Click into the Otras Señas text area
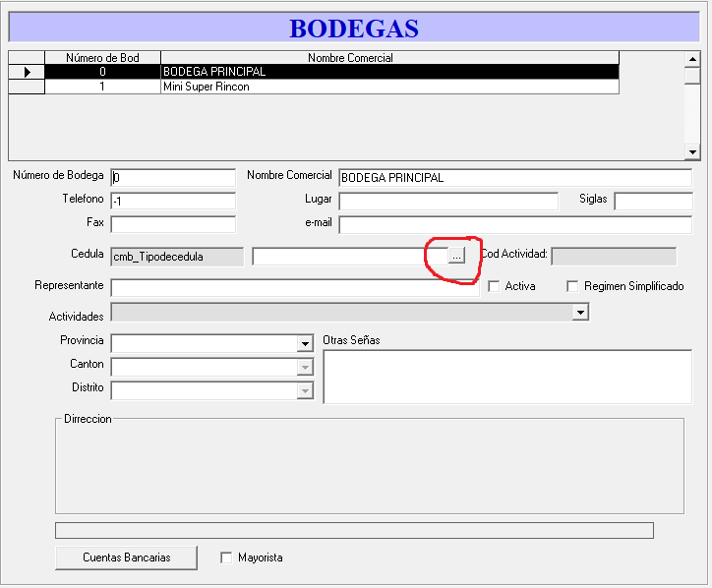The height and width of the screenshot is (588, 712). point(506,378)
